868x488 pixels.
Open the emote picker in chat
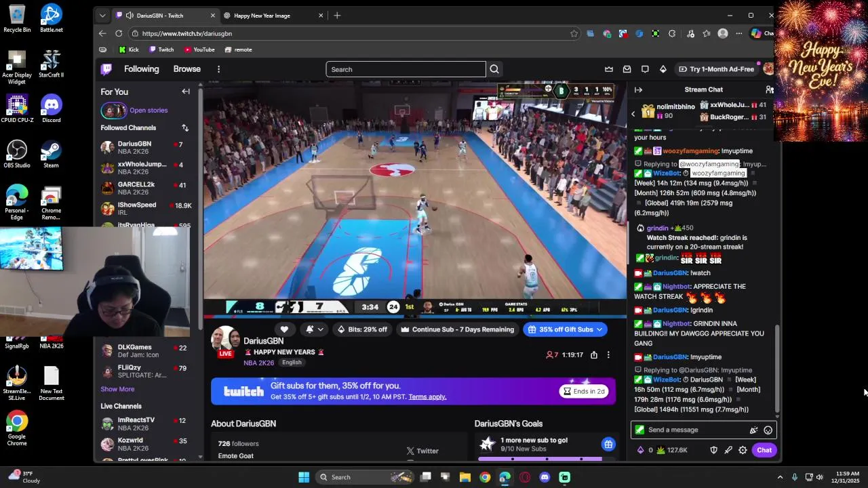click(768, 430)
